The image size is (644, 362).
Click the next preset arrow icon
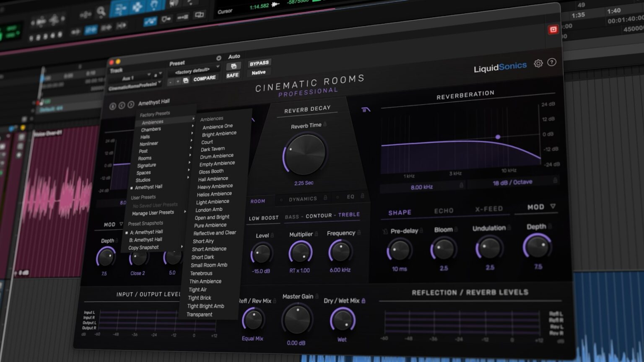click(130, 105)
